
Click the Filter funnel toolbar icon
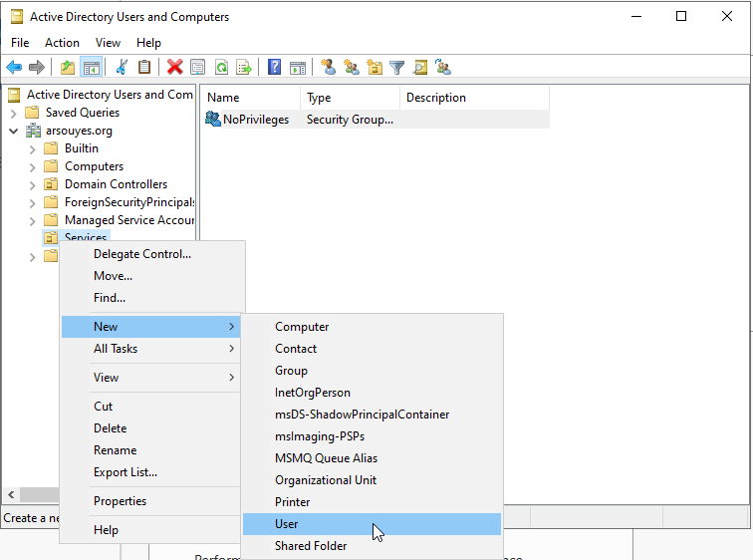point(397,67)
